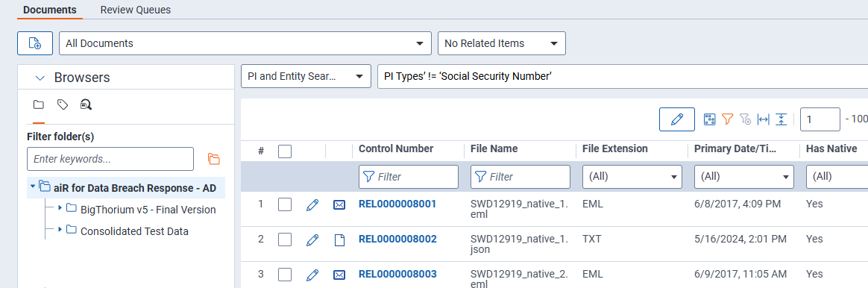
Task: Click the 6/8/2017, 4:09 PM date cell
Action: (738, 204)
